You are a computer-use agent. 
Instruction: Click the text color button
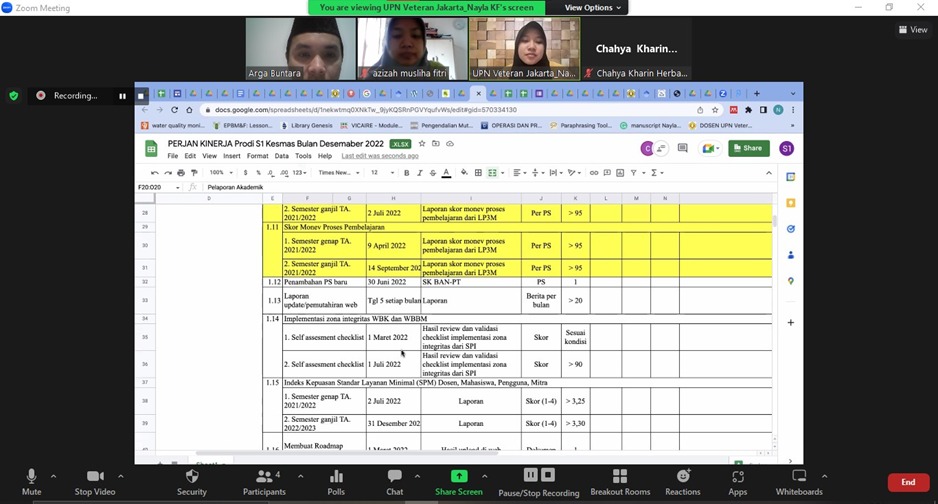(x=446, y=173)
